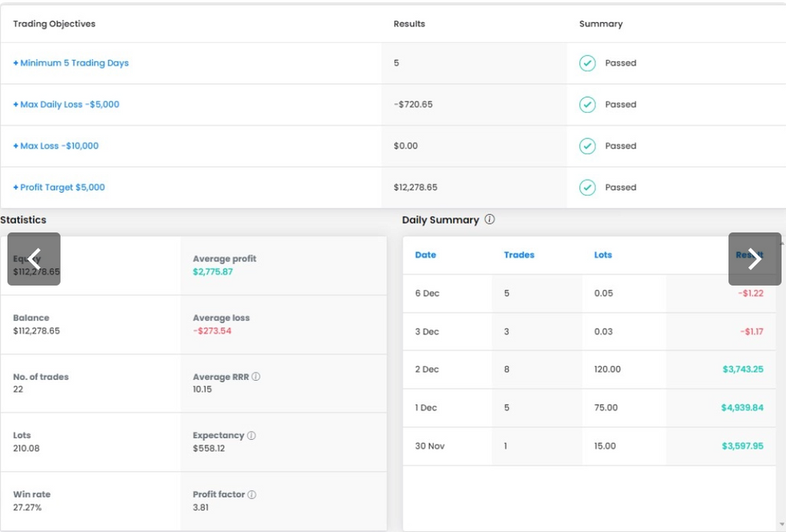786x532 pixels.
Task: Click the Lots 210.08 statistic value
Action: pos(26,448)
